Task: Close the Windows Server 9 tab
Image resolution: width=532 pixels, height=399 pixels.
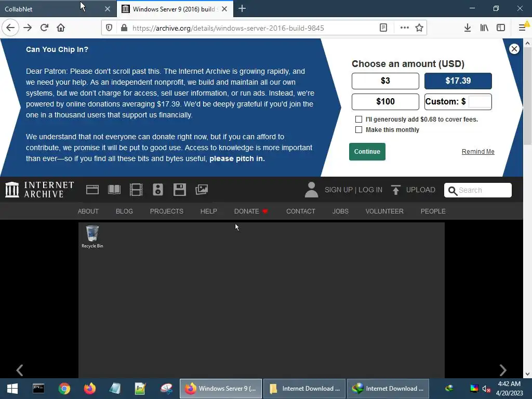Action: 224,9
